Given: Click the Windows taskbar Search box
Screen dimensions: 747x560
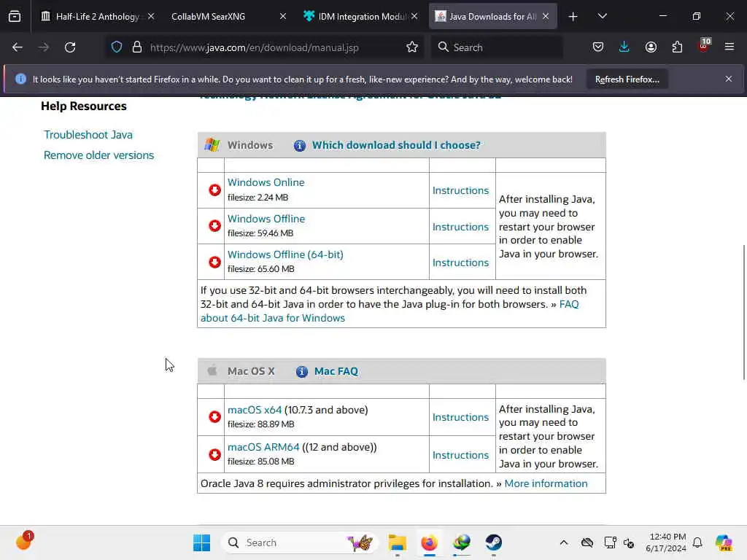Looking at the screenshot, I should point(300,542).
